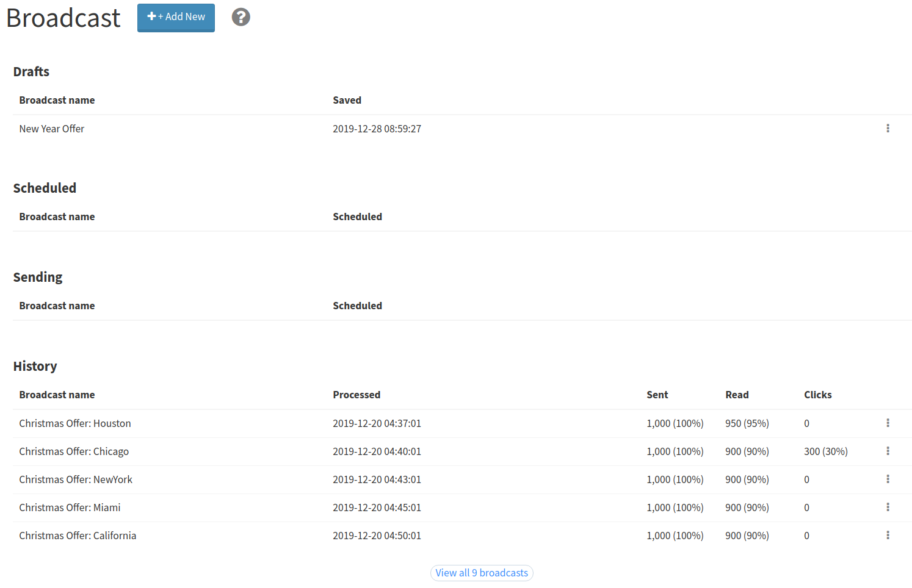Open options menu for Christmas Offer: California

coord(888,536)
